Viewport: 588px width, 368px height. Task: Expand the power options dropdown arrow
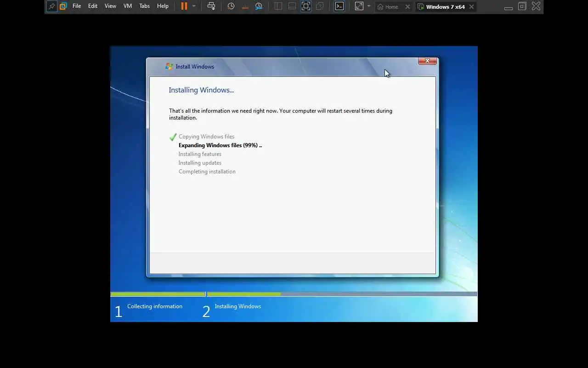(x=194, y=6)
